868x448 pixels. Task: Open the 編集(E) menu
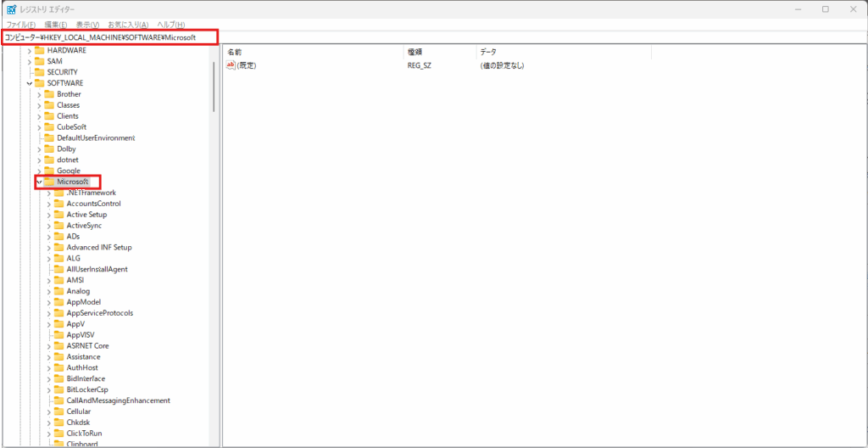coord(56,25)
